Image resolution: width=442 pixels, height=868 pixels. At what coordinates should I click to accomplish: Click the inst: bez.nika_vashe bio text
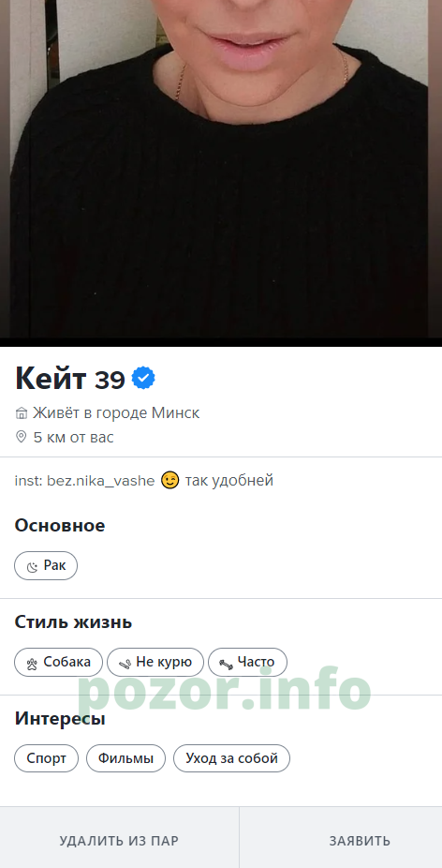[x=84, y=481]
